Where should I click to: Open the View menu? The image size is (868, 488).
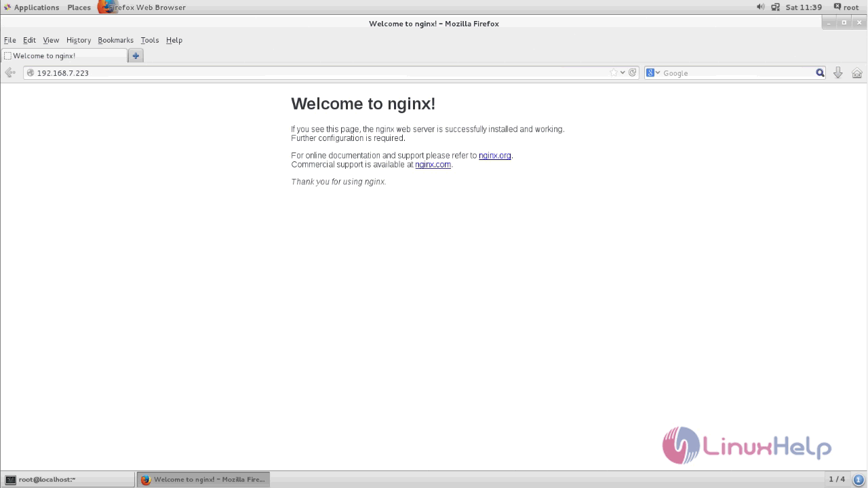click(x=51, y=40)
